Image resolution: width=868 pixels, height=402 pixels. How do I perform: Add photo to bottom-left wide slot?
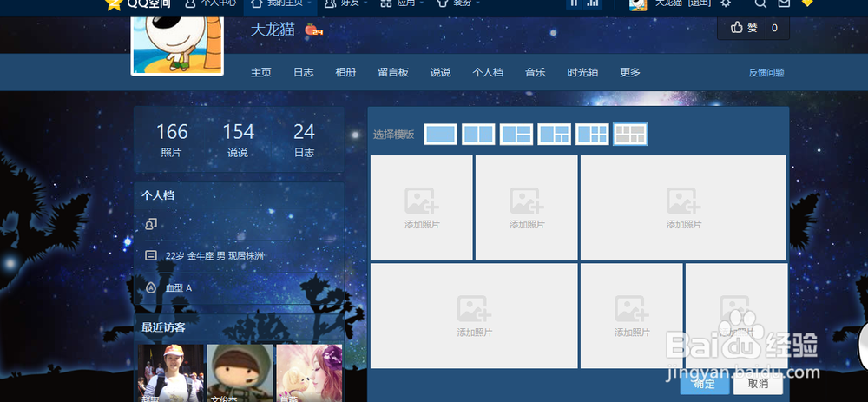pos(474,316)
